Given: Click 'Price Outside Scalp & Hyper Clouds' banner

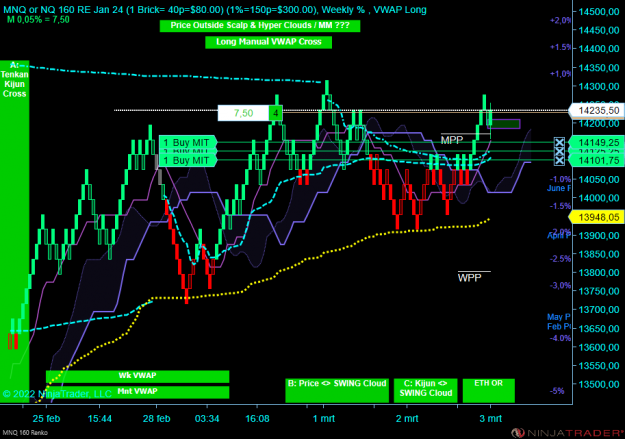Looking at the screenshot, I should (x=260, y=26).
